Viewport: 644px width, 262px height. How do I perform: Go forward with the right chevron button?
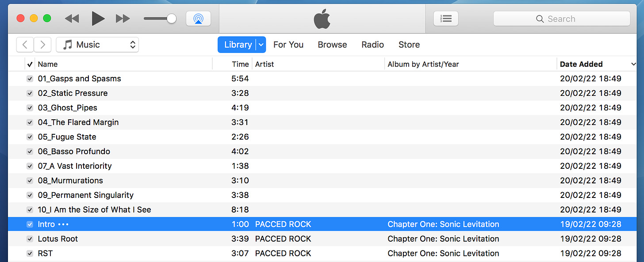[x=42, y=45]
